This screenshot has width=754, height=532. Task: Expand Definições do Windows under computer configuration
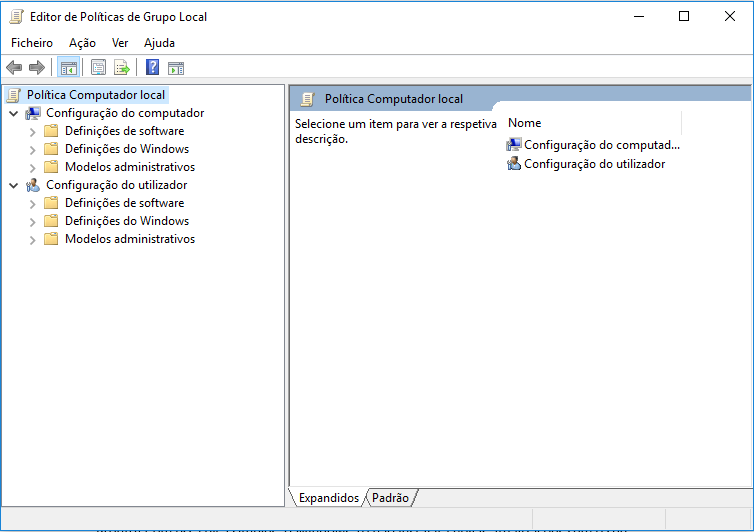tap(32, 150)
